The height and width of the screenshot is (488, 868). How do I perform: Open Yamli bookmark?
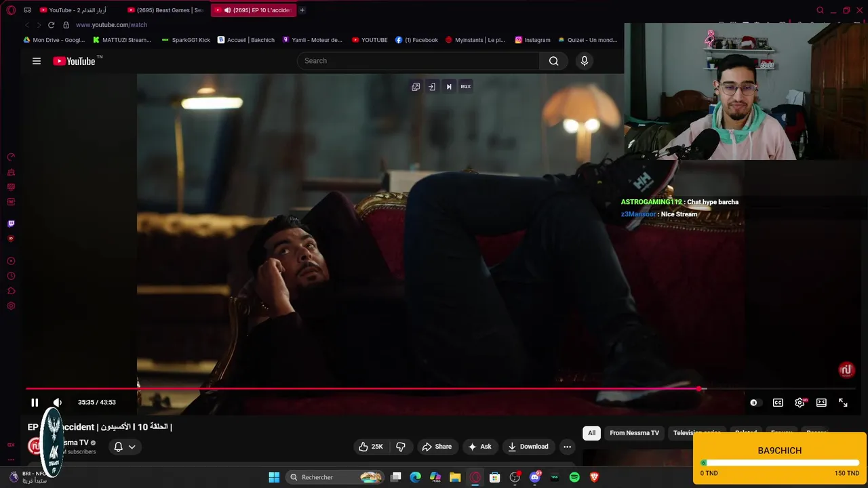tap(313, 40)
